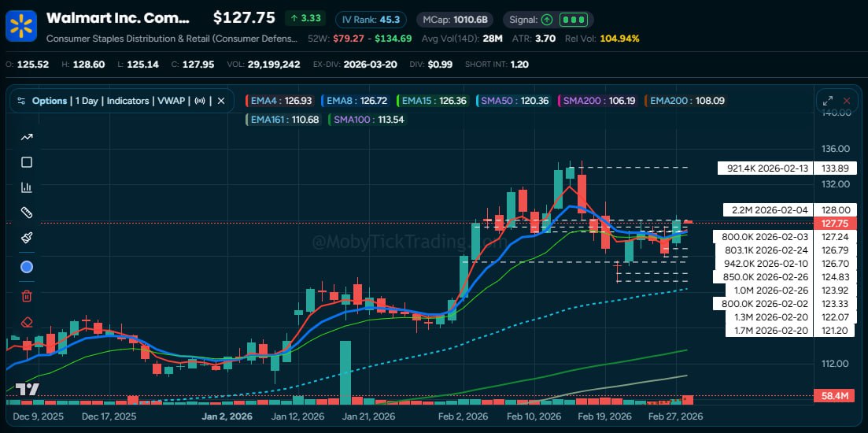Toggle the SMA200 indicator label
This screenshot has height=433, width=868.
coord(597,101)
